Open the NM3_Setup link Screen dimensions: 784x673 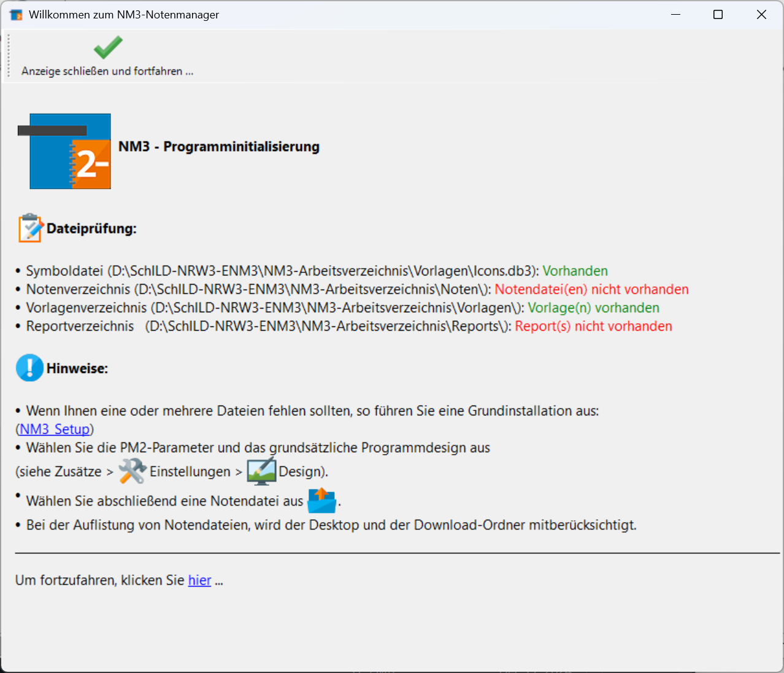point(55,429)
